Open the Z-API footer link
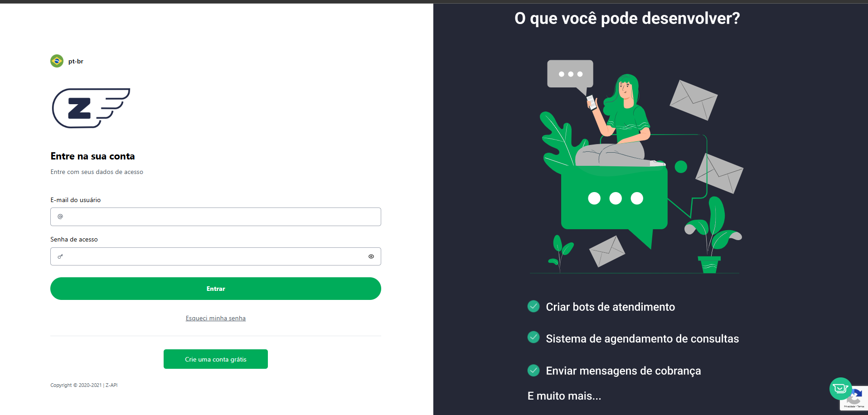Viewport: 868px width, 415px height. pyautogui.click(x=112, y=385)
